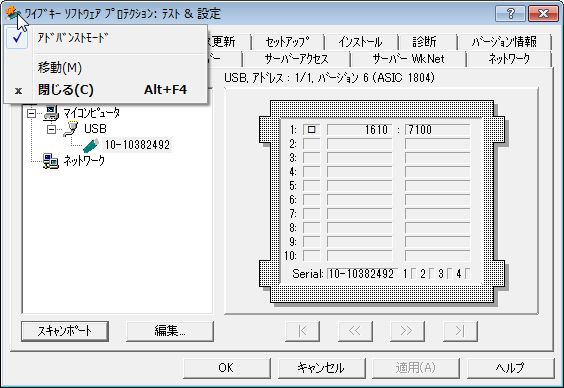Select tree item 10-10382492
The width and height of the screenshot is (564, 388).
[137, 145]
